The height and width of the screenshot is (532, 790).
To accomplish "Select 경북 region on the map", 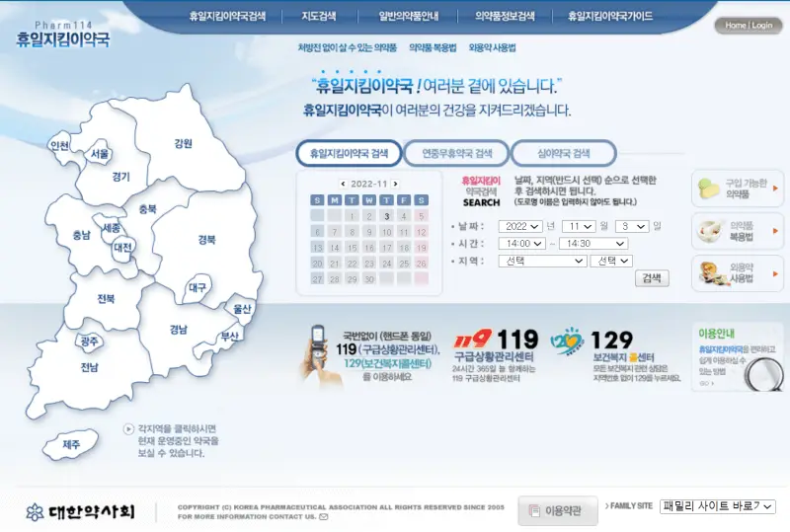I will coord(206,240).
